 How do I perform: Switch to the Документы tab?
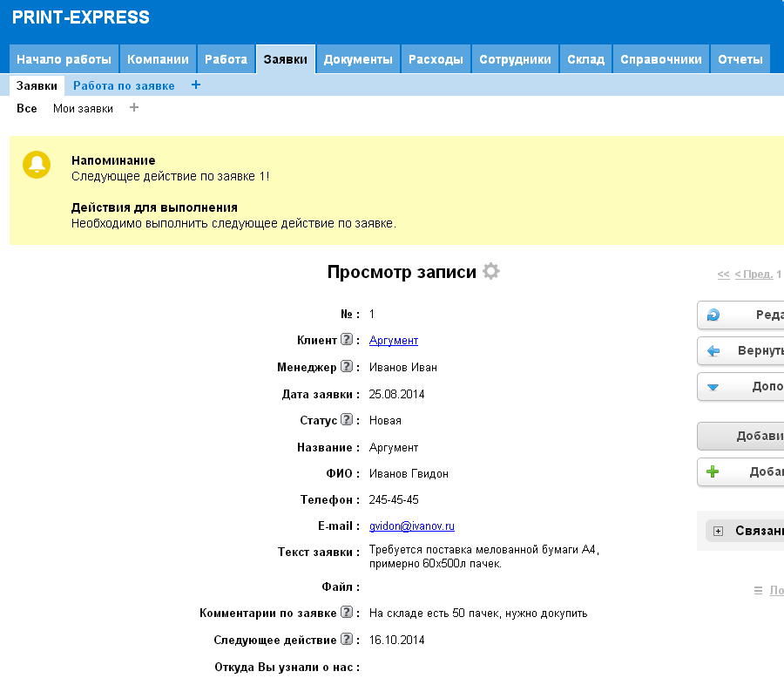(358, 59)
